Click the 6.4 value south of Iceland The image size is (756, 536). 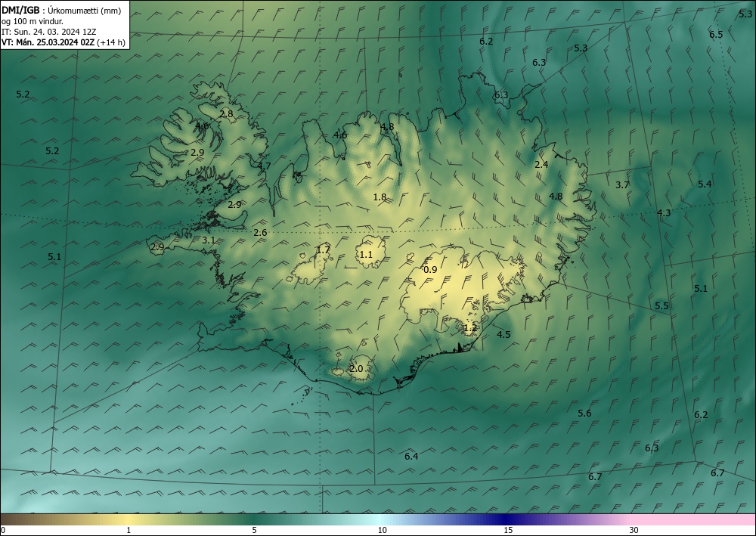click(411, 456)
